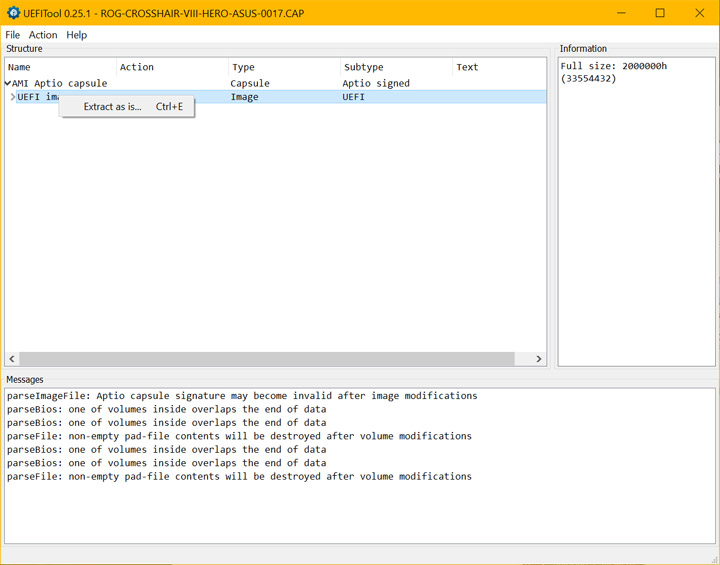
Task: Click the Name column header
Action: pos(61,67)
